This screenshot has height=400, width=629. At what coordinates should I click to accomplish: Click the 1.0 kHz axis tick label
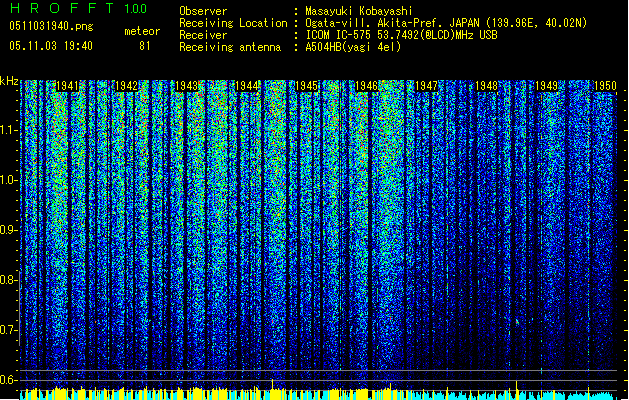9,180
